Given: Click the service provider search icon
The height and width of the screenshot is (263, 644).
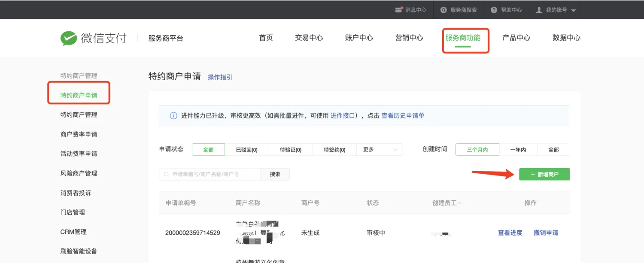Looking at the screenshot, I should point(444,9).
